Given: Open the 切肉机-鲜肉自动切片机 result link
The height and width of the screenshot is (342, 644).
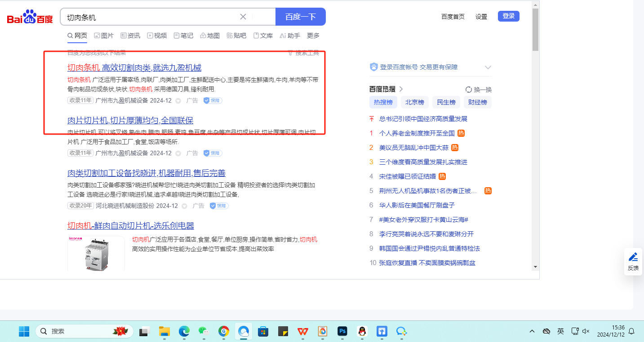Looking at the screenshot, I should click(x=131, y=225).
